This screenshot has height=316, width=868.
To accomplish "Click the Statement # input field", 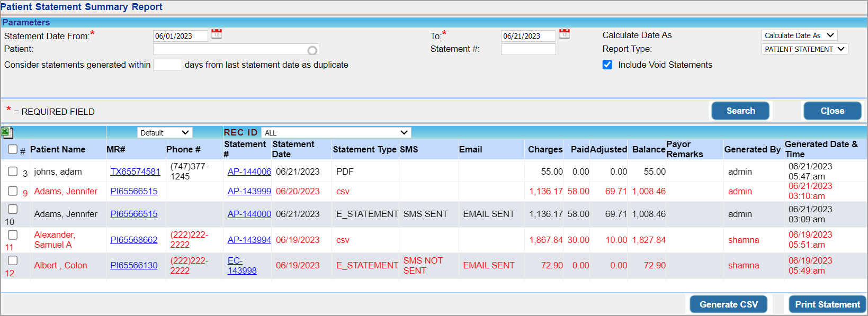I will [528, 49].
